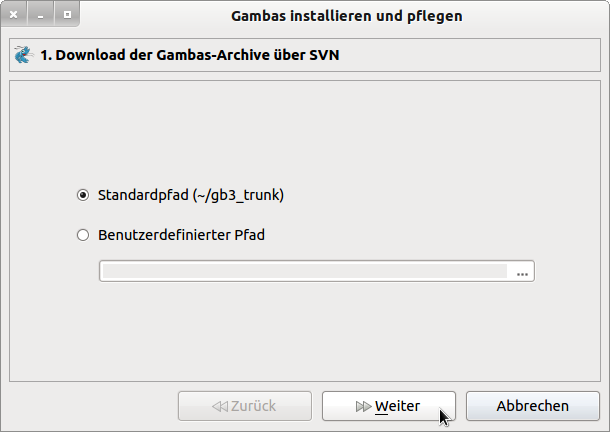Select the Standardpfad radio button

pyautogui.click(x=83, y=195)
